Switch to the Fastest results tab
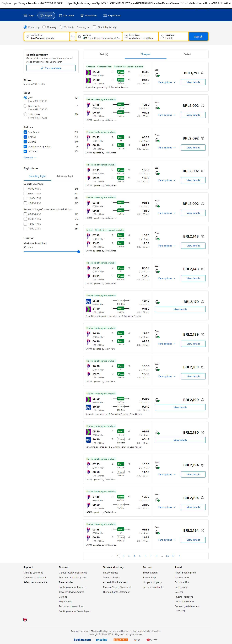 coord(187,54)
